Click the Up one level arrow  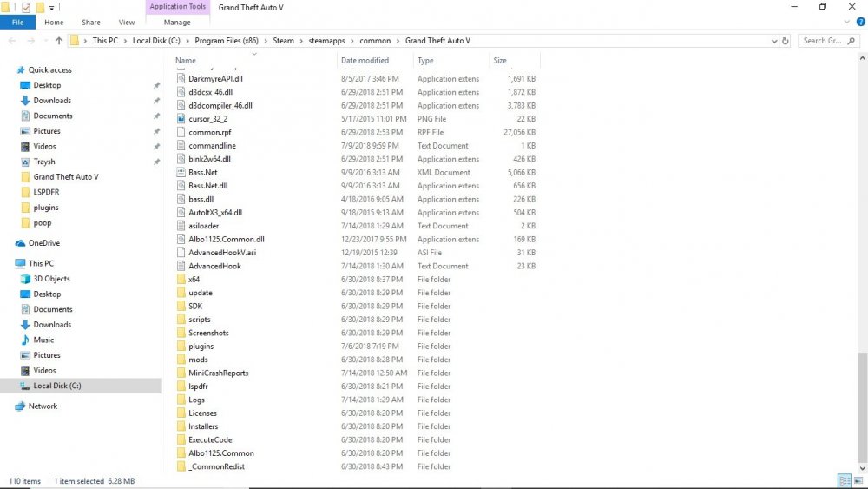tap(59, 41)
